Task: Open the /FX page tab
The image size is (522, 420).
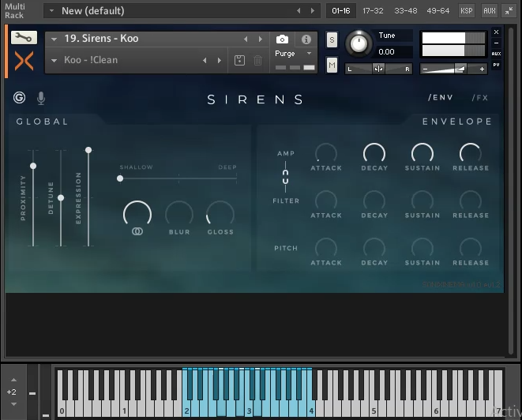Action: tap(479, 98)
